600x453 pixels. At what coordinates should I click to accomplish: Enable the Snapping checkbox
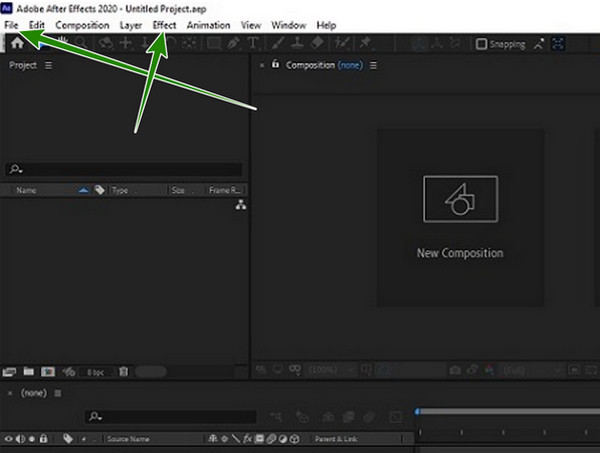click(x=481, y=44)
